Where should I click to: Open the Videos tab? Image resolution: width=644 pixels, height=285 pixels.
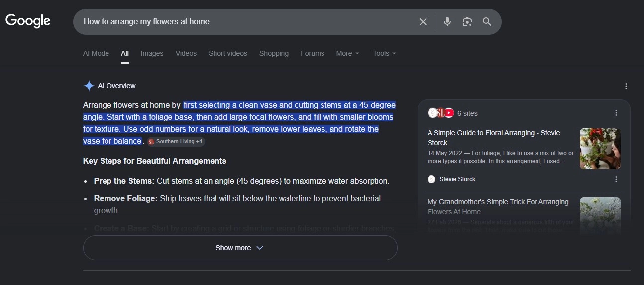[x=186, y=53]
